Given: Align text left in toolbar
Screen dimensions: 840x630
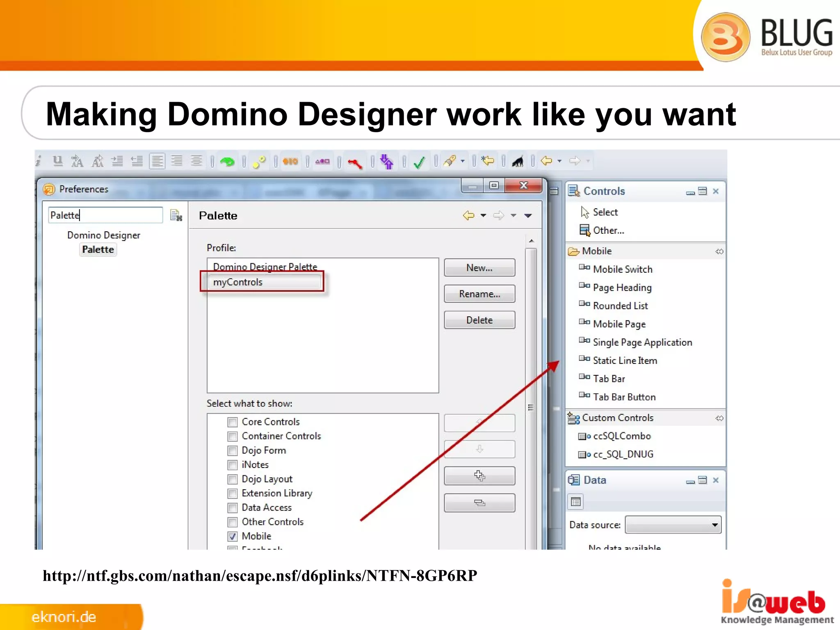Looking at the screenshot, I should click(157, 161).
